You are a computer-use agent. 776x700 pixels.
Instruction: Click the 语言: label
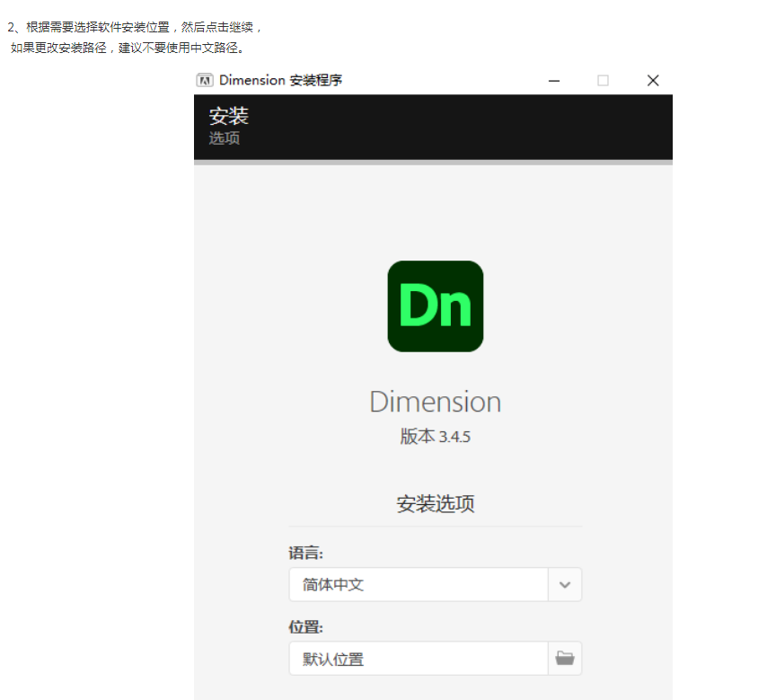pyautogui.click(x=306, y=553)
